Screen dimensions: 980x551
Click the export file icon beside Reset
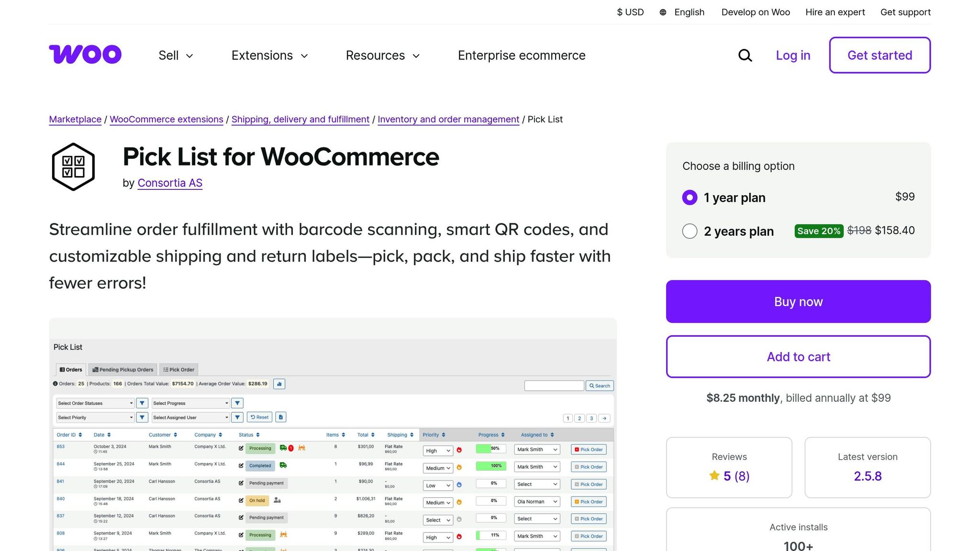pyautogui.click(x=281, y=417)
